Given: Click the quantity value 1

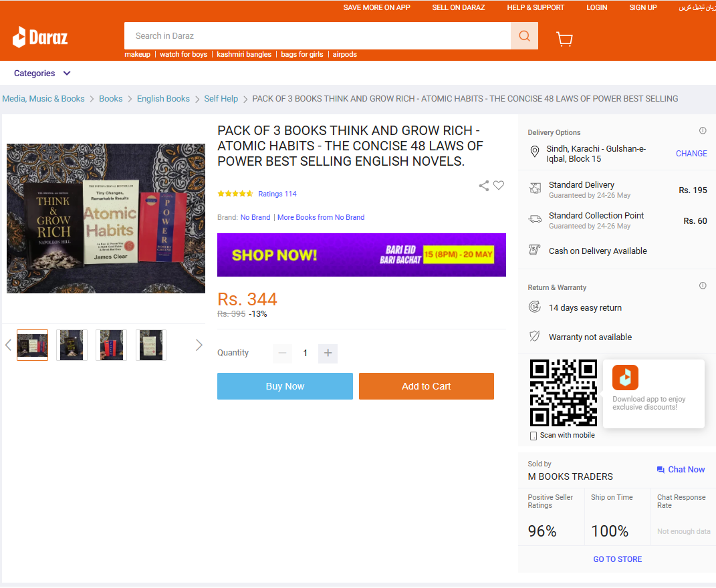Looking at the screenshot, I should tap(305, 353).
